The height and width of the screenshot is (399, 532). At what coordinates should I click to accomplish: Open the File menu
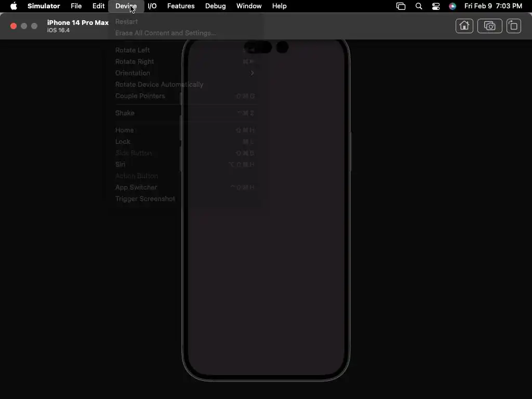pyautogui.click(x=76, y=6)
